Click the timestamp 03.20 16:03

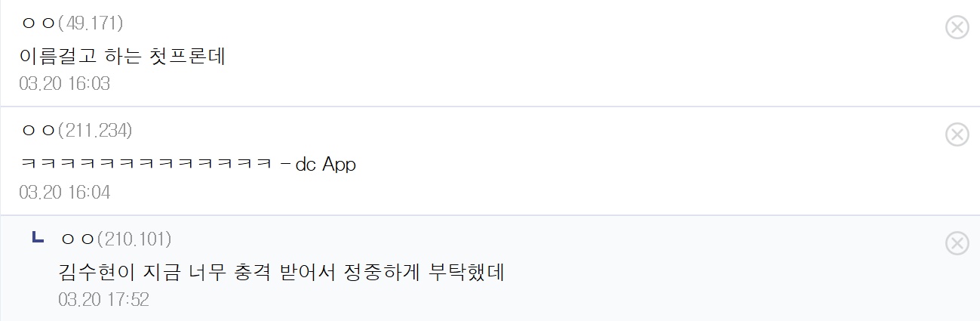[x=65, y=84]
